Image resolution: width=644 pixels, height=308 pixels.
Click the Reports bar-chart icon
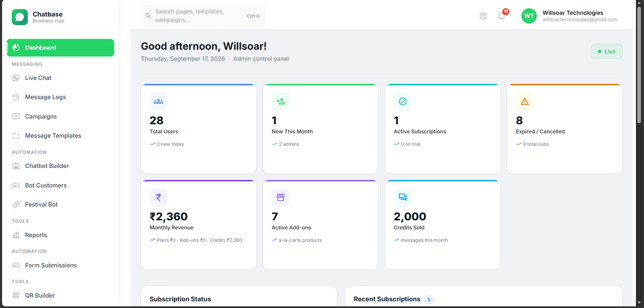16,235
